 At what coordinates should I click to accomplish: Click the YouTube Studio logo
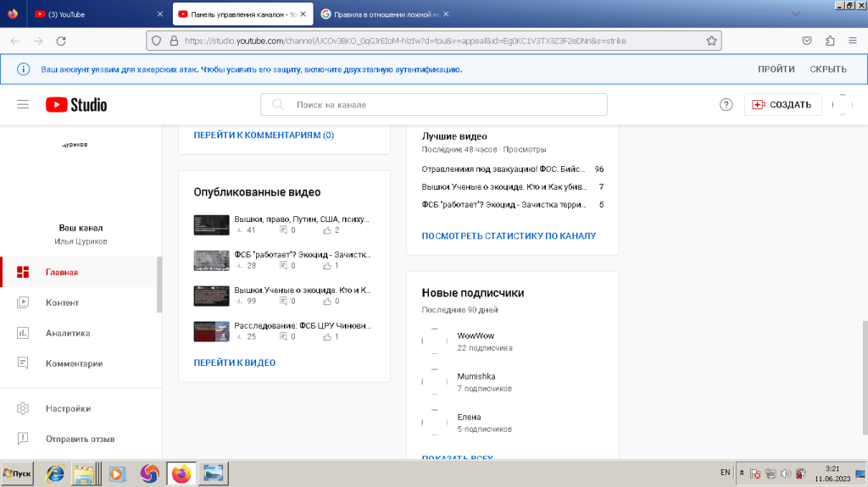coord(76,105)
